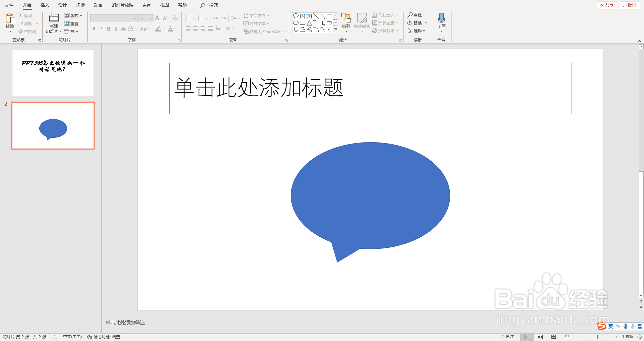Click the Reset (重置) slide button
Image resolution: width=644 pixels, height=341 pixels.
tap(71, 23)
